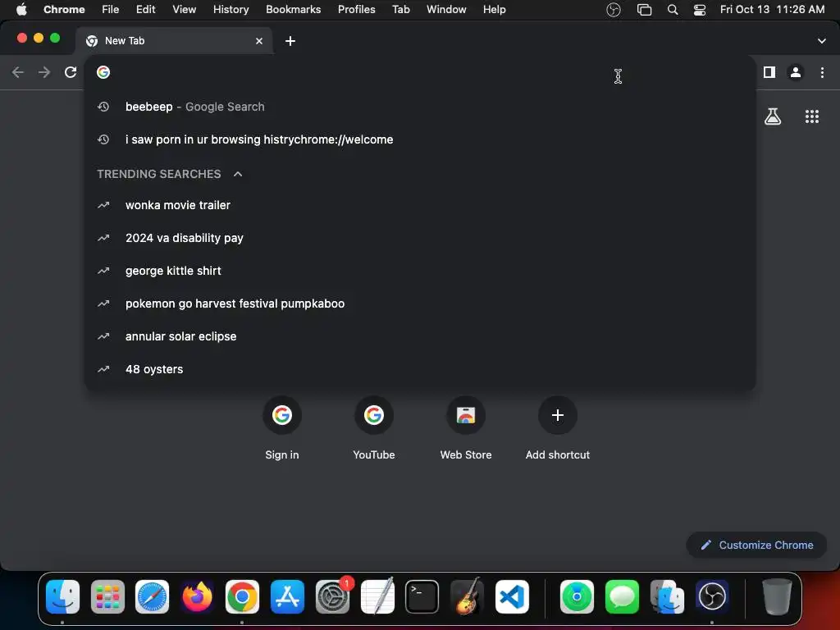Open the File menu
840x630 pixels.
point(111,10)
